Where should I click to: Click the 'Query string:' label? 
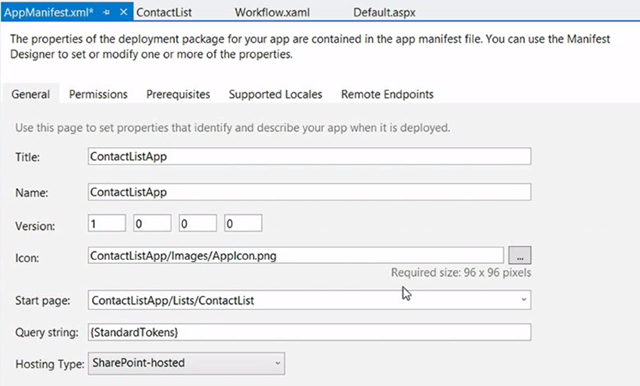click(x=47, y=333)
